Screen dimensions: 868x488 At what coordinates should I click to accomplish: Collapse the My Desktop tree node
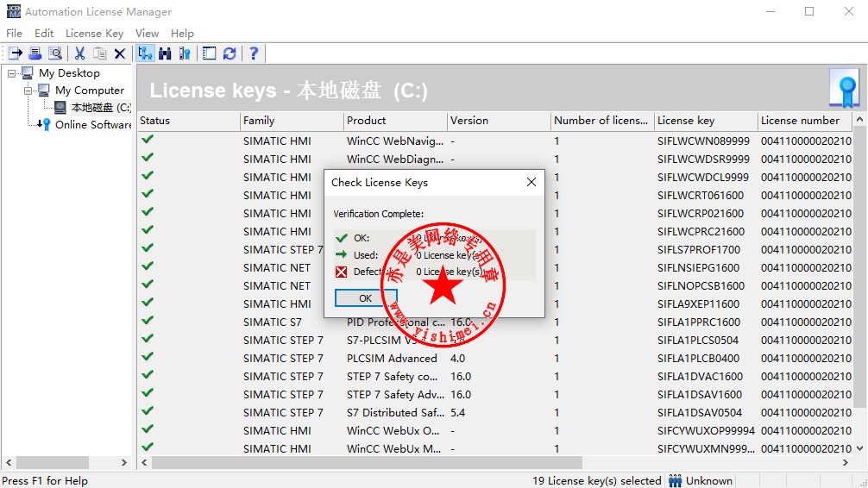point(11,73)
